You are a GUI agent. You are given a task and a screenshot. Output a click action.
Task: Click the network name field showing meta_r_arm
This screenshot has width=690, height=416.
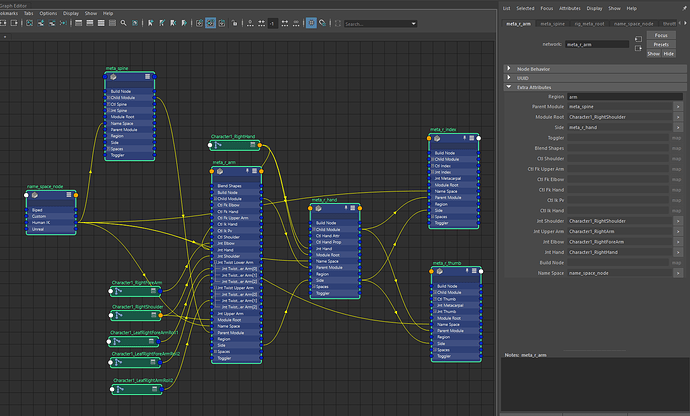pyautogui.click(x=596, y=44)
